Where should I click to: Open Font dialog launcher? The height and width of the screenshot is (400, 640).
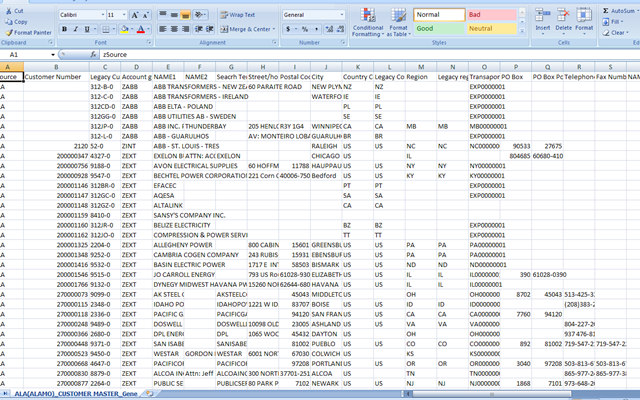pyautogui.click(x=149, y=42)
